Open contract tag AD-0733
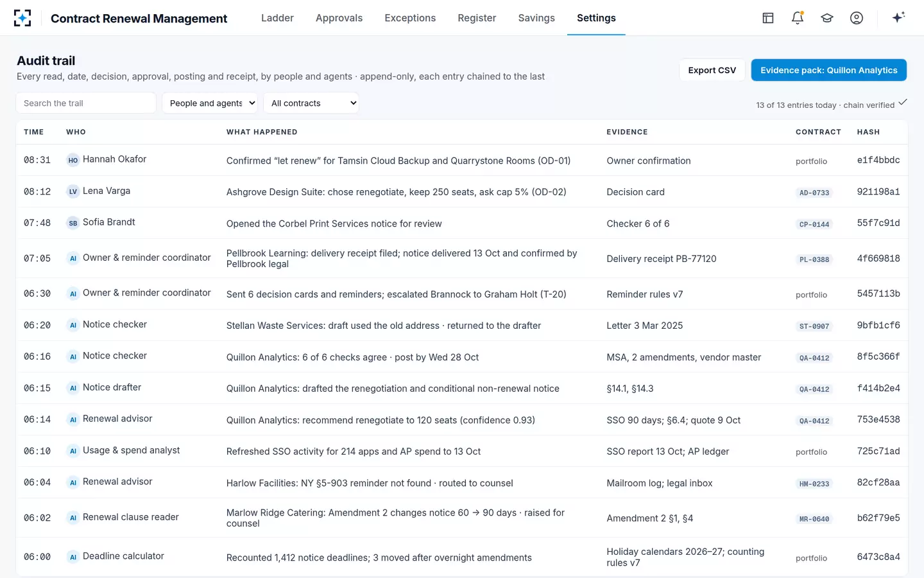This screenshot has height=578, width=924. (x=814, y=193)
